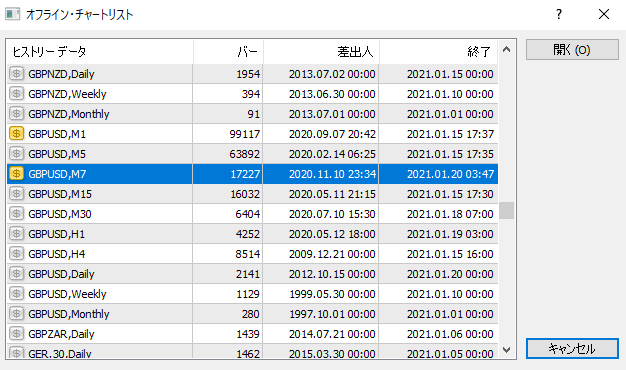Click the list's vertical scrollbar thumb
626x370 pixels.
point(507,210)
